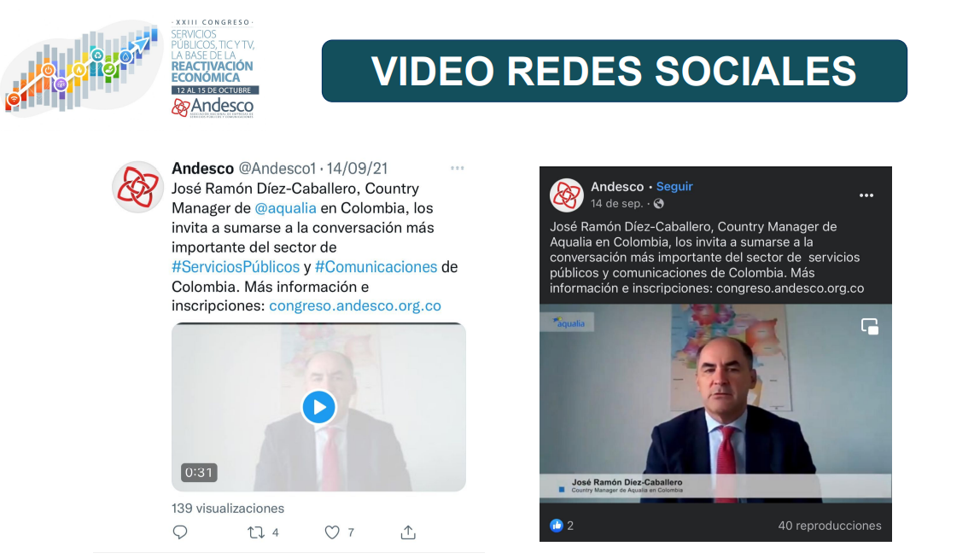
Task: Click the Facebook video of José Ramón Díez-Caballero
Action: (715, 404)
